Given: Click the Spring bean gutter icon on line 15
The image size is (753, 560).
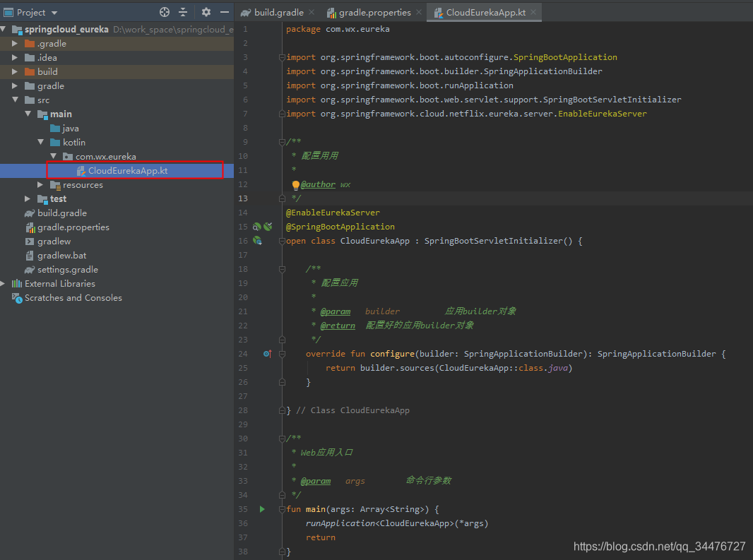Looking at the screenshot, I should [257, 227].
